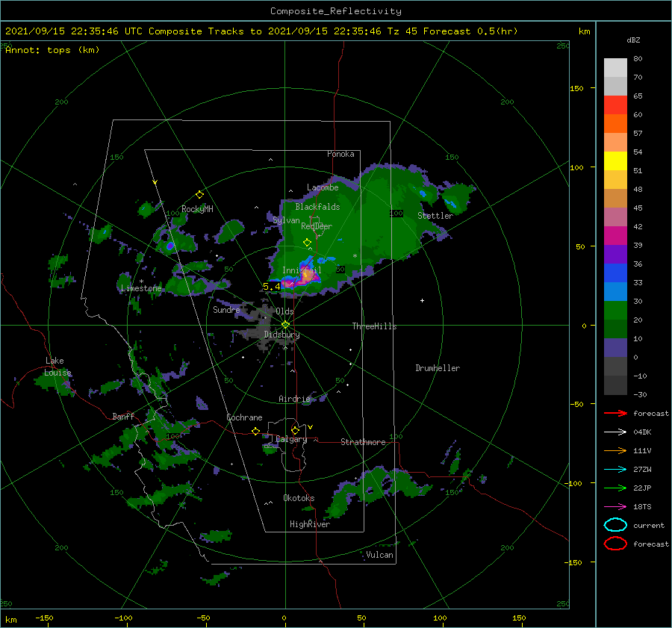Click the Airdrie city label
Screen dimensions: 672x628
pyautogui.click(x=294, y=399)
